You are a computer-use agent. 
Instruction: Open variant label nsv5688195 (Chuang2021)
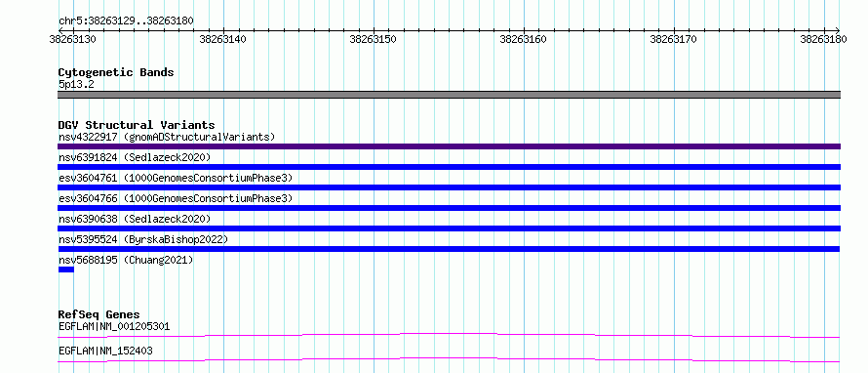[126, 260]
